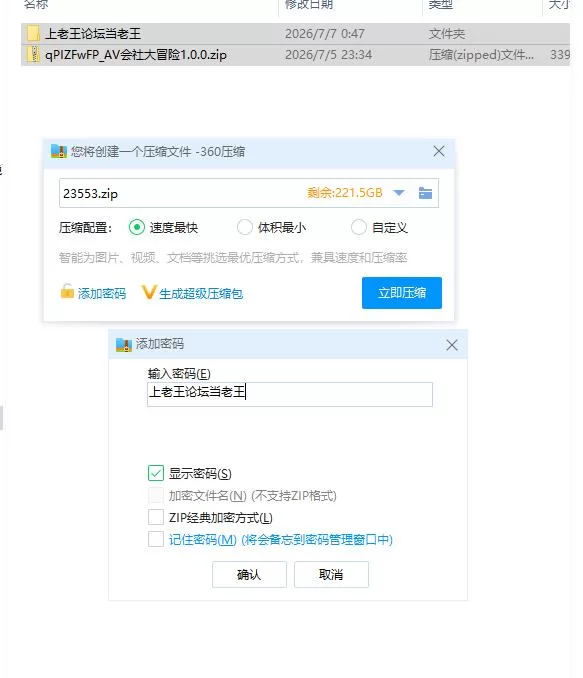Click the yellow folder icon of 上老王论坛当老王

[33, 34]
